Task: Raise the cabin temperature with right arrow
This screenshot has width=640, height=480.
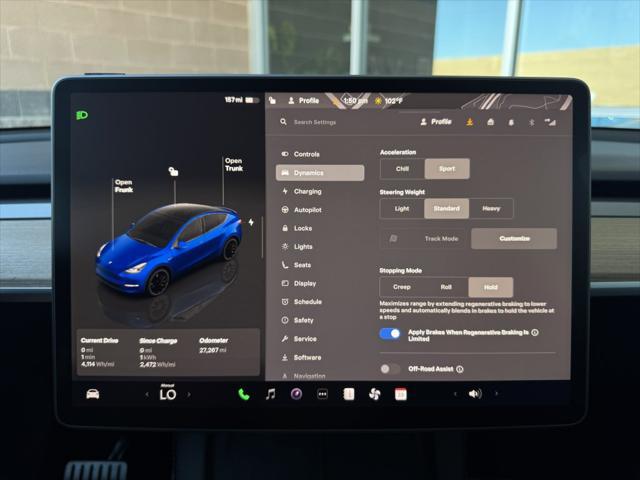Action: 189,394
